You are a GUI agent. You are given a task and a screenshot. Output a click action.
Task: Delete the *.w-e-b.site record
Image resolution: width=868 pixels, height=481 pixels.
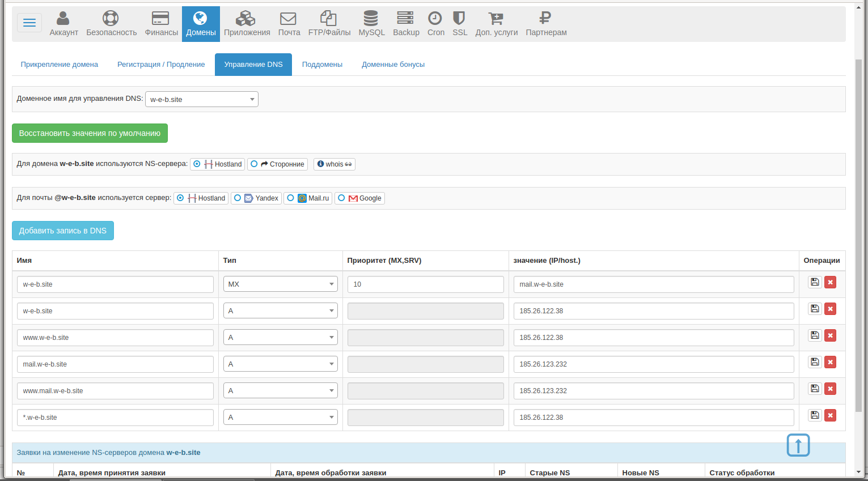[830, 415]
